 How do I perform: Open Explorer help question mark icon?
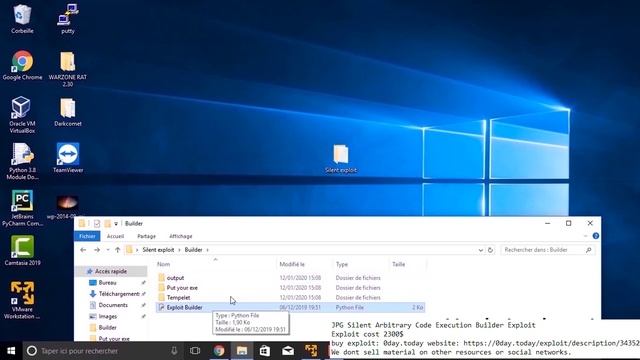596,236
